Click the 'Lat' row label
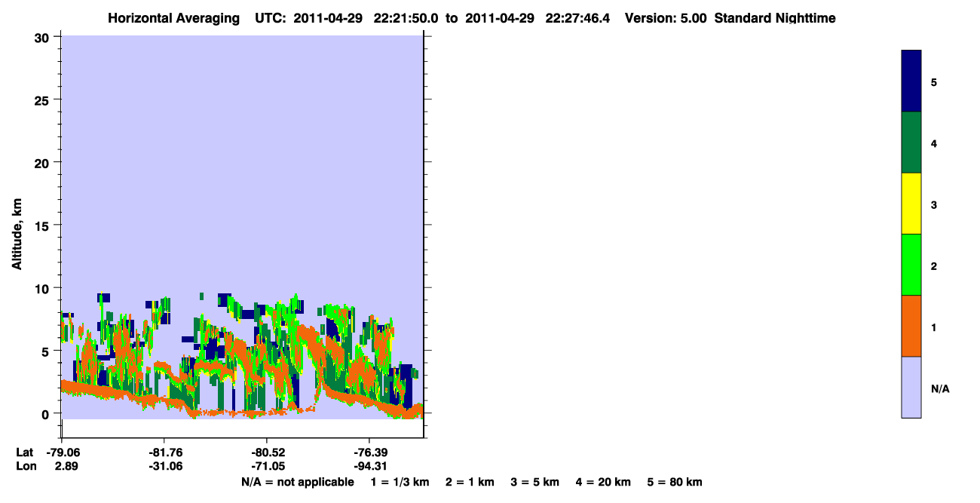Screen dimensions: 980x503 (25, 452)
